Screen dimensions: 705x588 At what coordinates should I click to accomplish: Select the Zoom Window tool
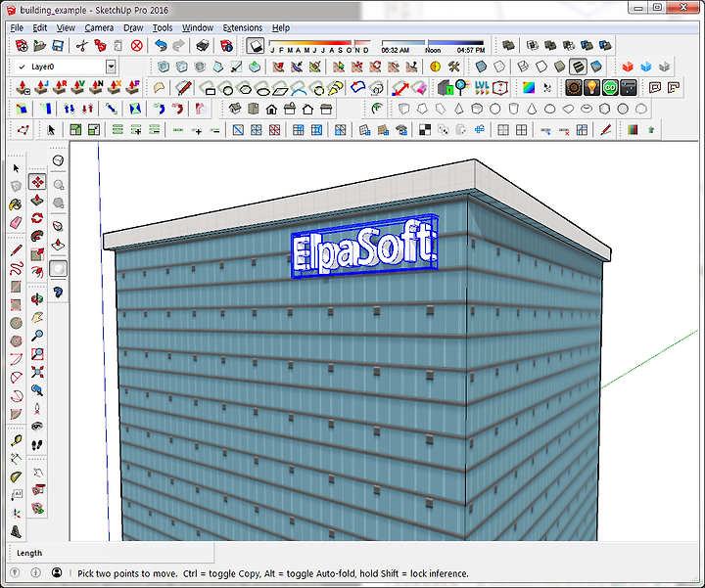[37, 354]
